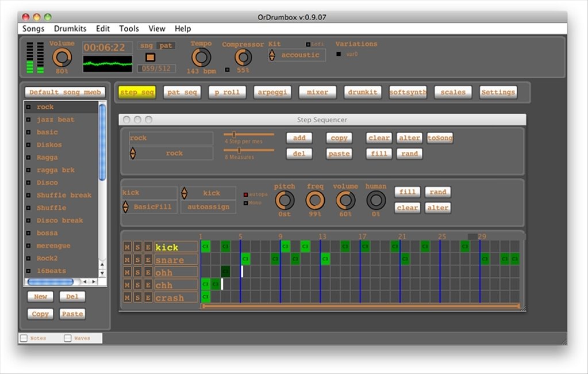Open the Edit menu

point(103,29)
